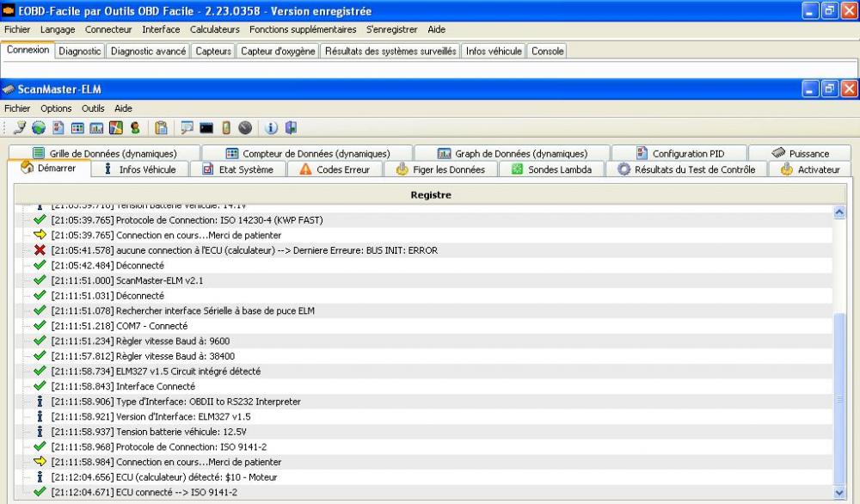
Task: Switch to EOBD-Facile Connexion tab
Action: pos(28,50)
